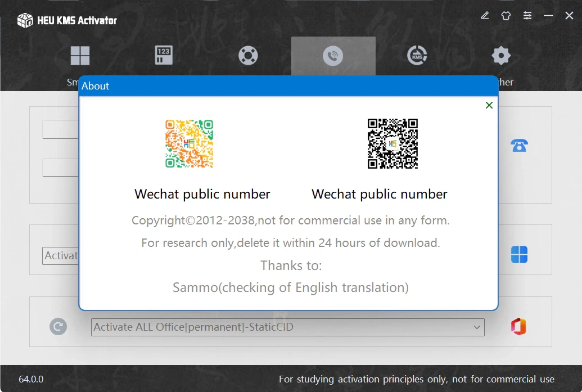Click the shirt skin icon in title bar
The image size is (582, 392).
(x=506, y=16)
